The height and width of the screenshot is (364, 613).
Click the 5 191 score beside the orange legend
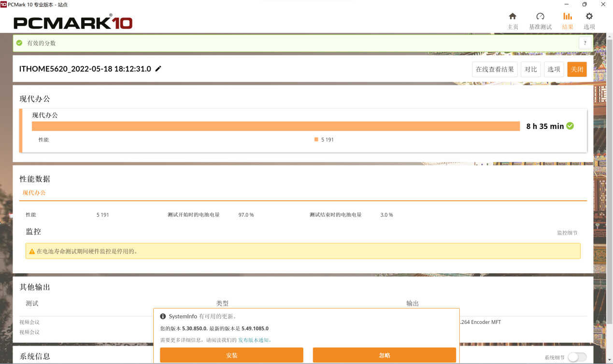(328, 140)
